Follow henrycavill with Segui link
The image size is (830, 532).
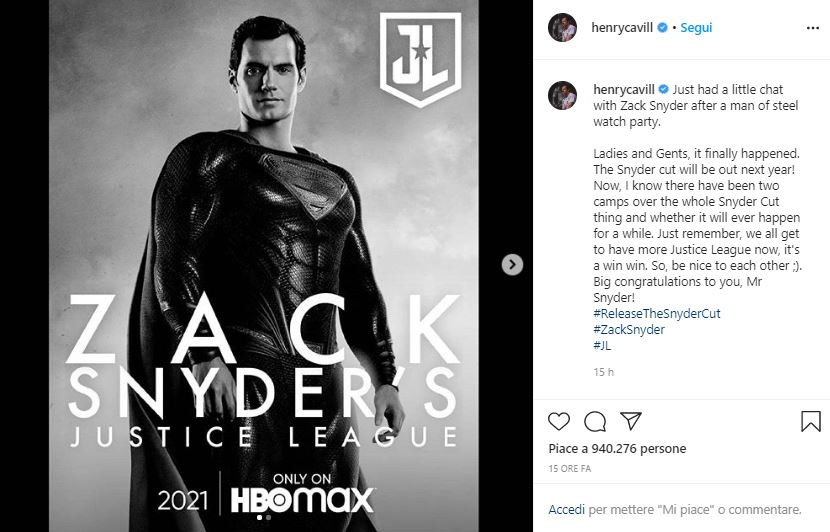coord(696,28)
